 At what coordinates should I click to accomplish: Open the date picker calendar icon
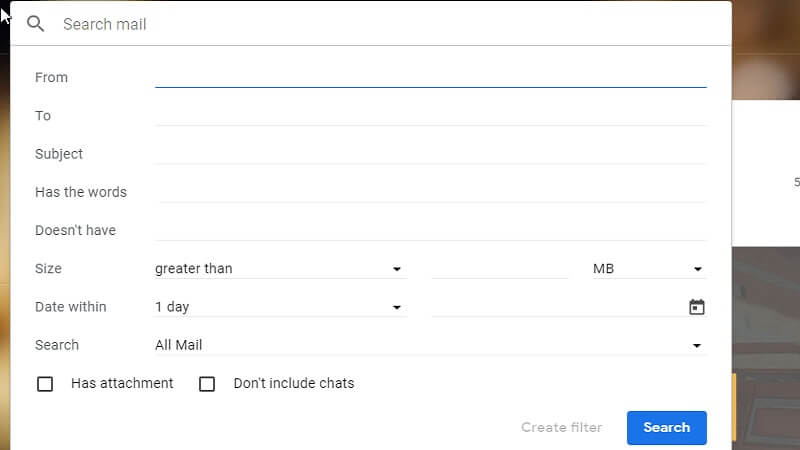pyautogui.click(x=697, y=307)
